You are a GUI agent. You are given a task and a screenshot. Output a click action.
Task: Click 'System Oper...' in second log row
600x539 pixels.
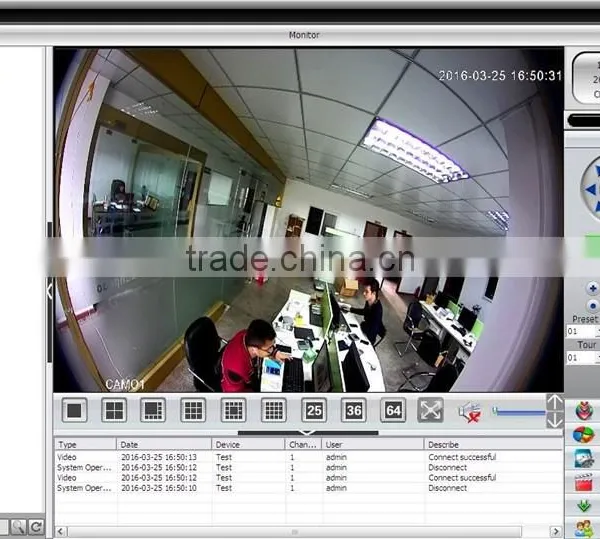(84, 467)
